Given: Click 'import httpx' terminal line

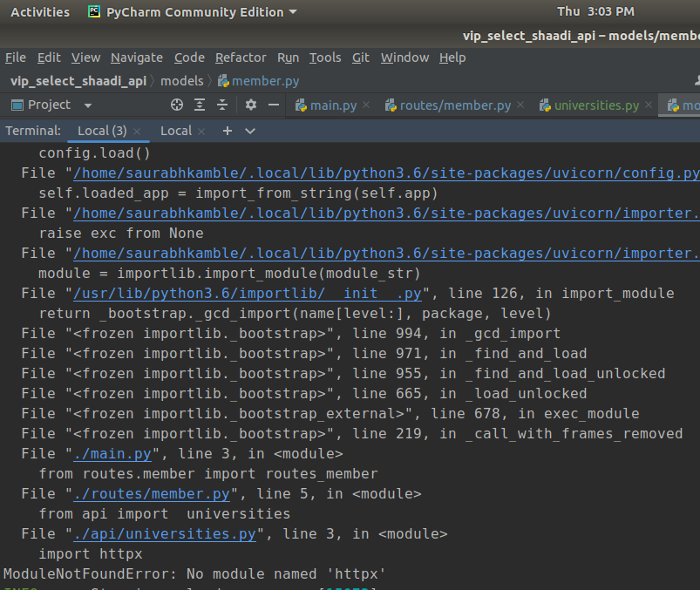Looking at the screenshot, I should tap(91, 554).
